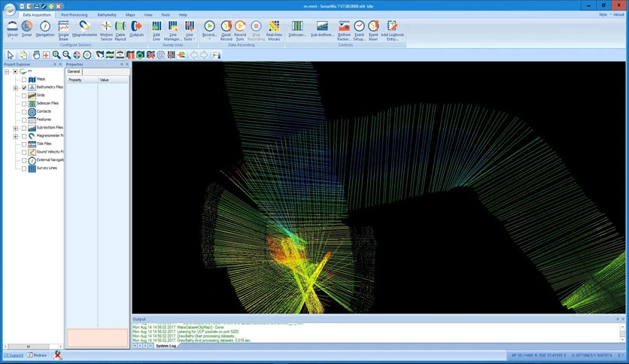
Task: Enable the Features checkbox
Action: point(24,120)
